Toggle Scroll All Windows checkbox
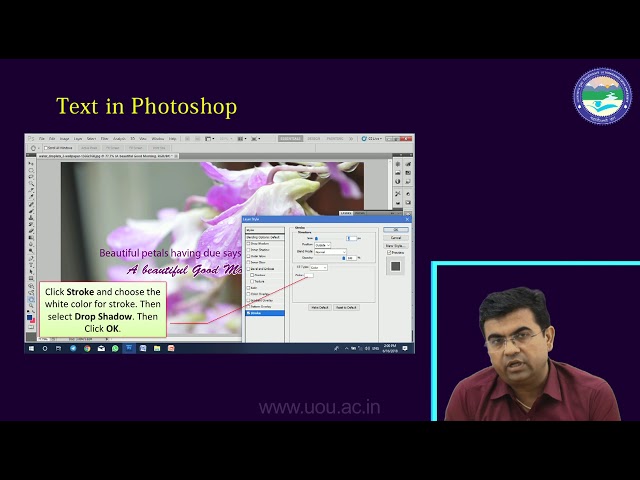Viewport: 640px width, 480px height. 46,148
